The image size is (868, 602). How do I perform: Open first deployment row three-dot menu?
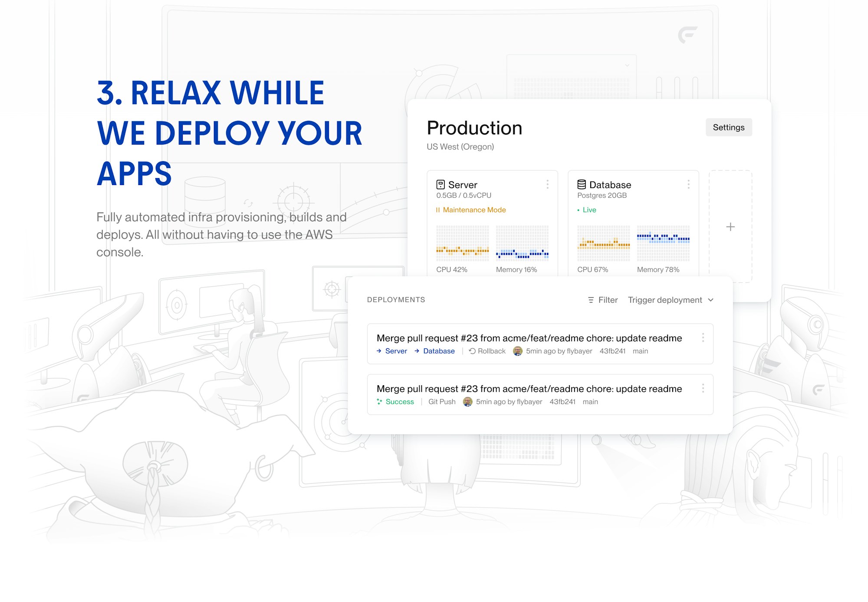click(x=703, y=338)
